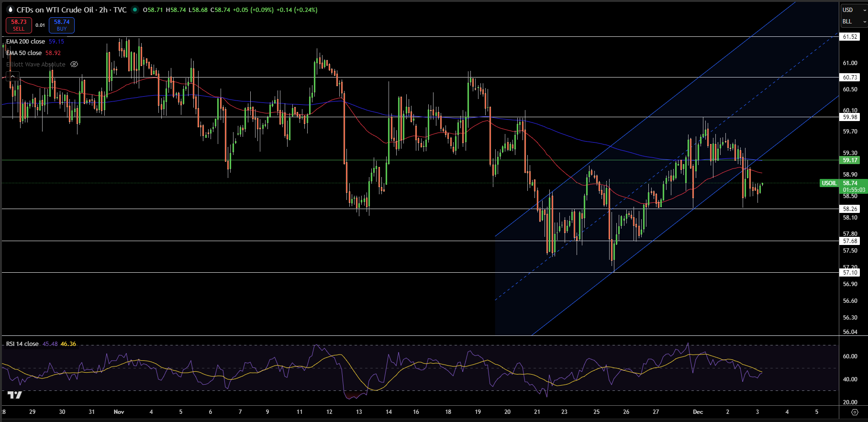Click the Dec label on time axis
The width and height of the screenshot is (868, 422).
[x=698, y=411]
